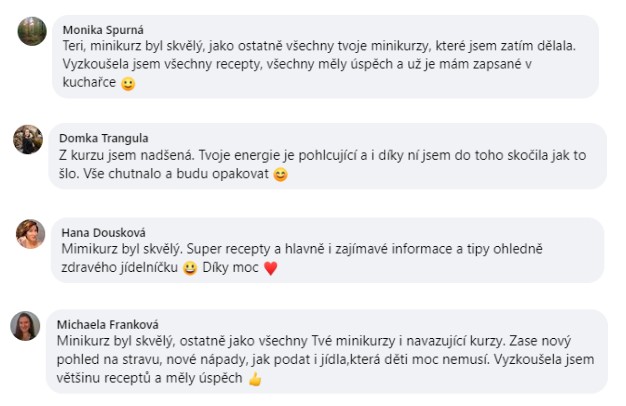The height and width of the screenshot is (406, 626).
Task: Click the name Domka Trangula
Action: click(x=105, y=137)
